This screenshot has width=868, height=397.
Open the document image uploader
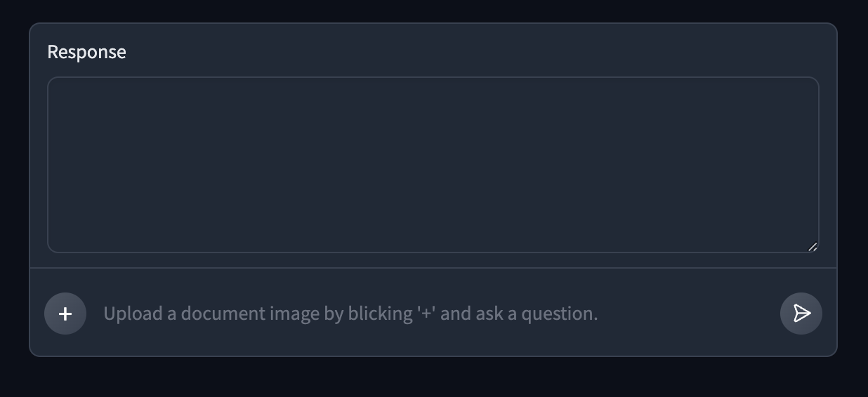pos(65,314)
